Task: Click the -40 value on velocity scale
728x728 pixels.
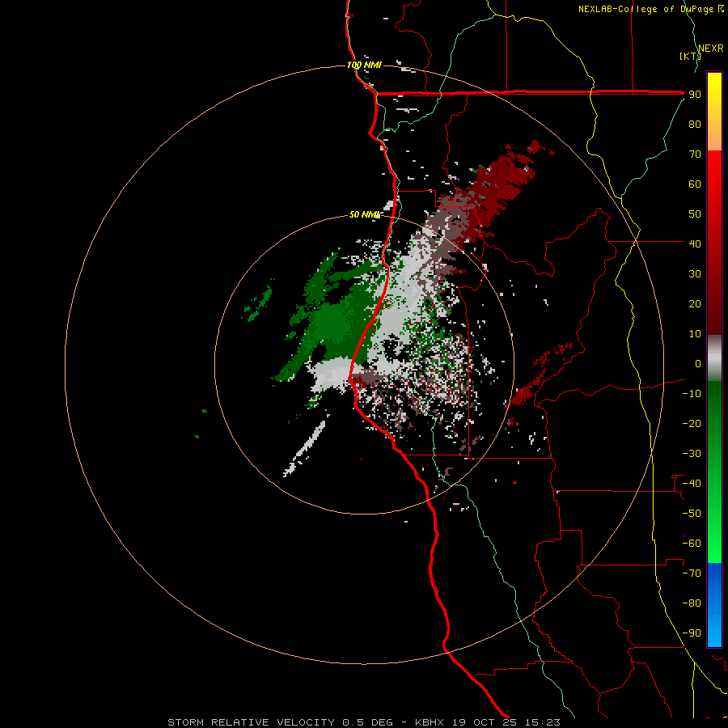Action: tap(692, 484)
